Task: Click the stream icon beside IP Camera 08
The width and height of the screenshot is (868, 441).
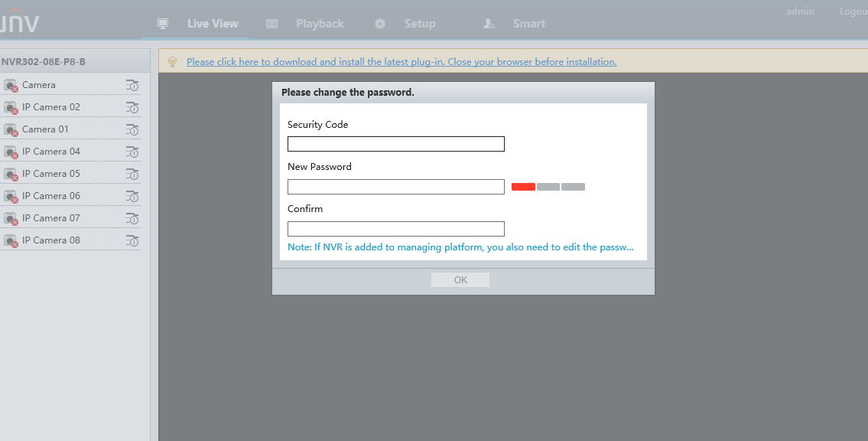Action: coord(132,240)
